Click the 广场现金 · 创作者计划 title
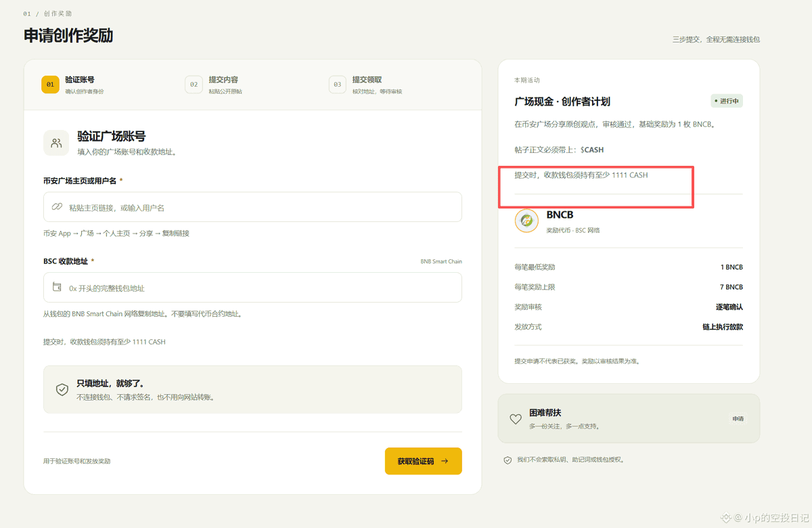Screen dimensions: 812x528 (562, 102)
